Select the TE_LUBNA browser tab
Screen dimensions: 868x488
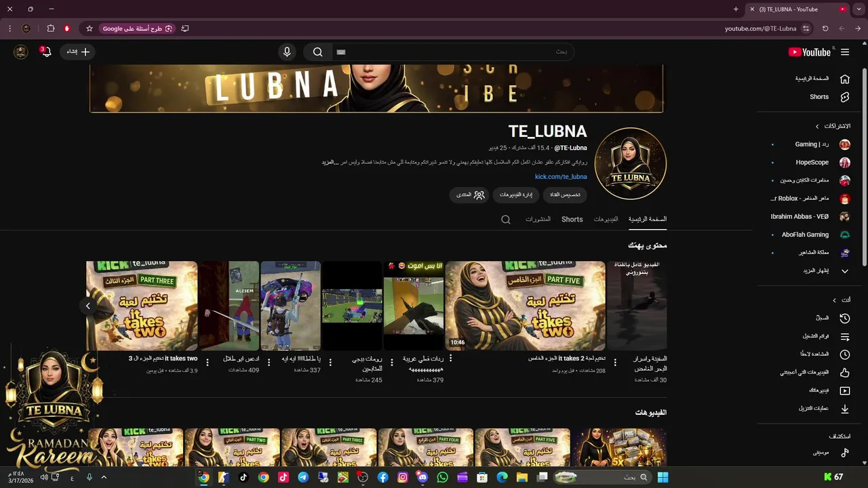click(797, 9)
